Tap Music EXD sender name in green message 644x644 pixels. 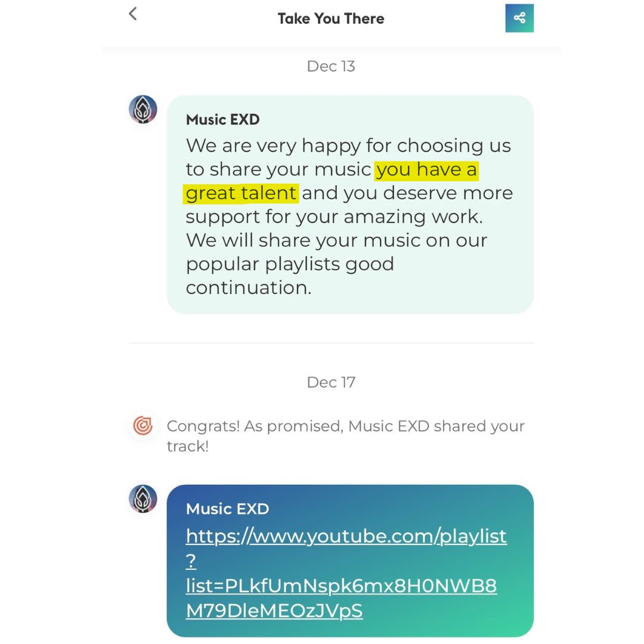click(x=222, y=119)
